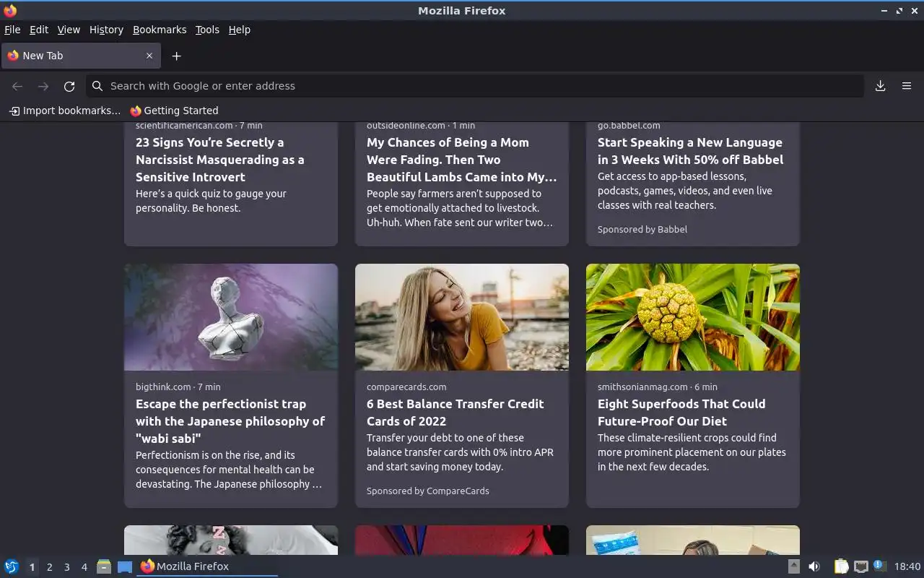Open Getting Started bookmark
Image resolution: width=924 pixels, height=578 pixels.
[x=174, y=111]
